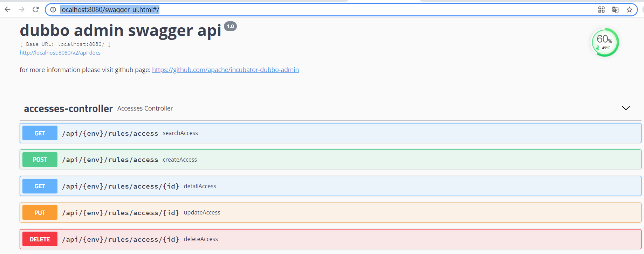The height and width of the screenshot is (254, 644).
Task: Expand the DELETE deleteAccess endpoint
Action: 330,239
